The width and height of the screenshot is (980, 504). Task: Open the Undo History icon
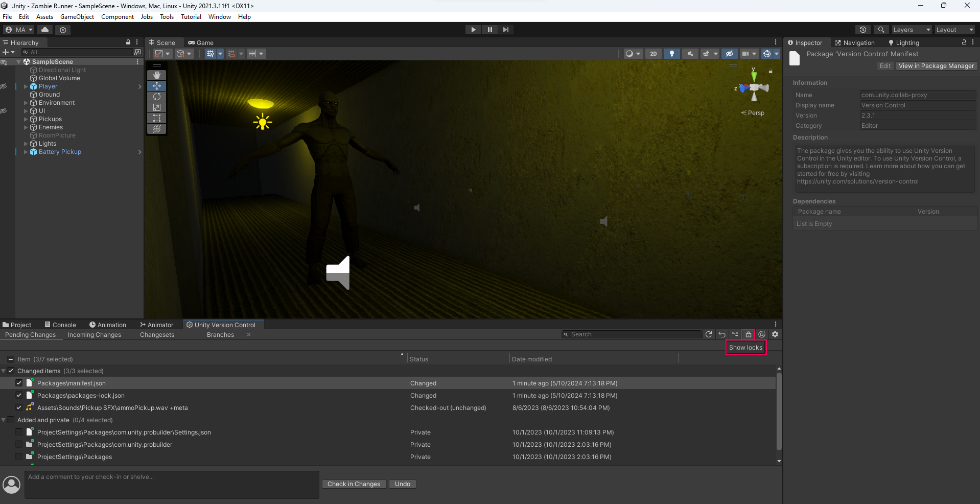(x=863, y=30)
